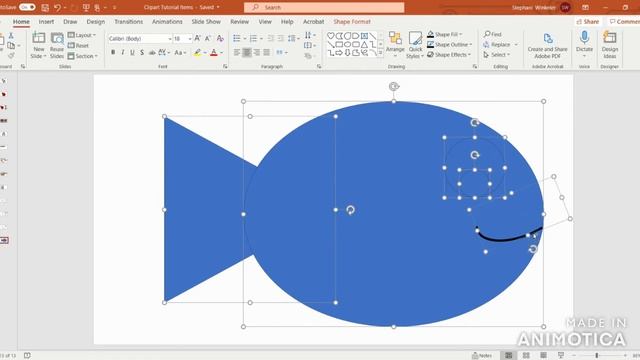Open Shape Fill dropdown
Image resolution: width=640 pixels, height=360 pixels.
tap(444, 35)
